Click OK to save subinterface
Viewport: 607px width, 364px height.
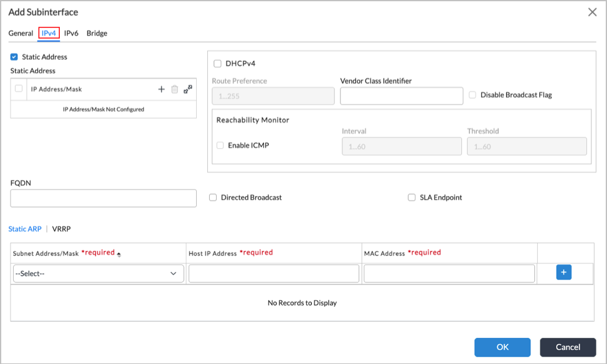[502, 347]
